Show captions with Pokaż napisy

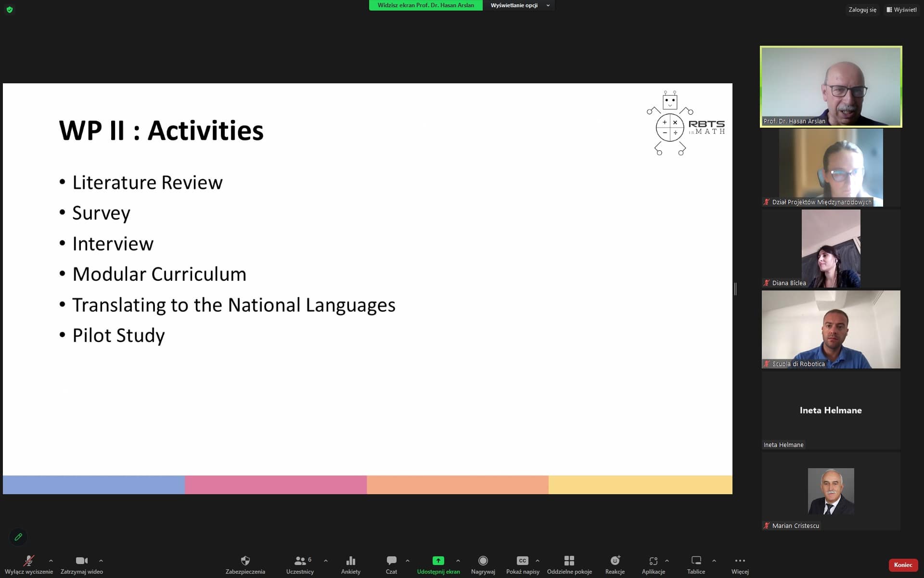click(x=523, y=565)
